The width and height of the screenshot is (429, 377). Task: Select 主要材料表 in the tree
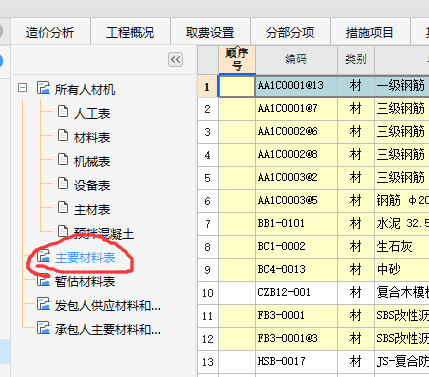(x=85, y=258)
